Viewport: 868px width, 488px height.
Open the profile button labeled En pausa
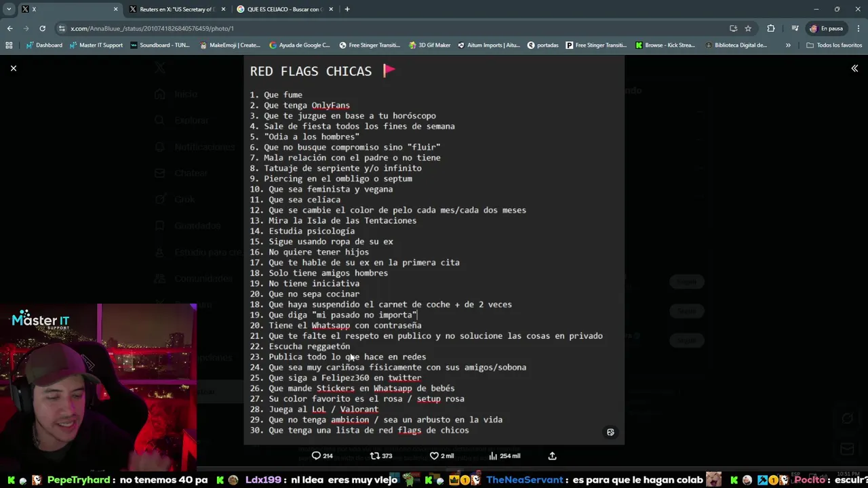825,28
